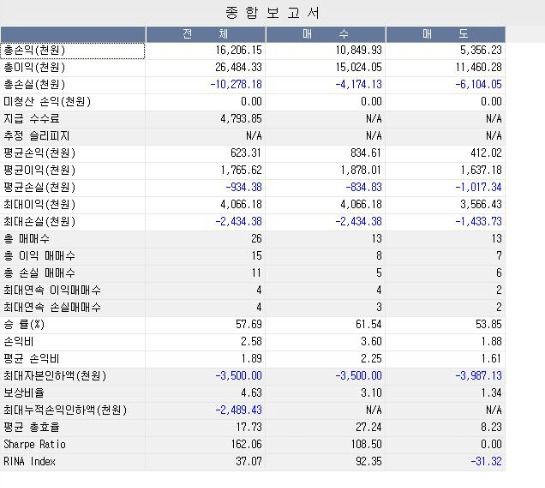The height and width of the screenshot is (488, 545).
Task: Click the 매도 column header
Action: pyautogui.click(x=446, y=34)
